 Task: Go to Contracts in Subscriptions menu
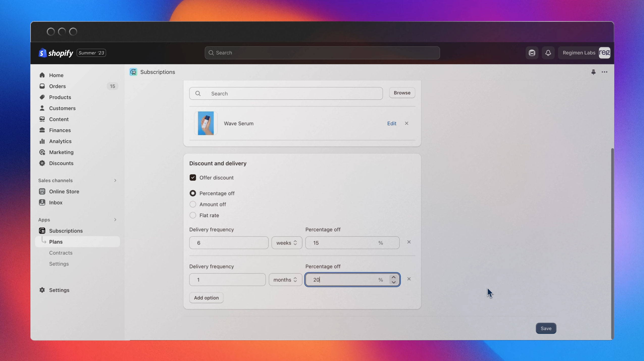[x=61, y=253]
